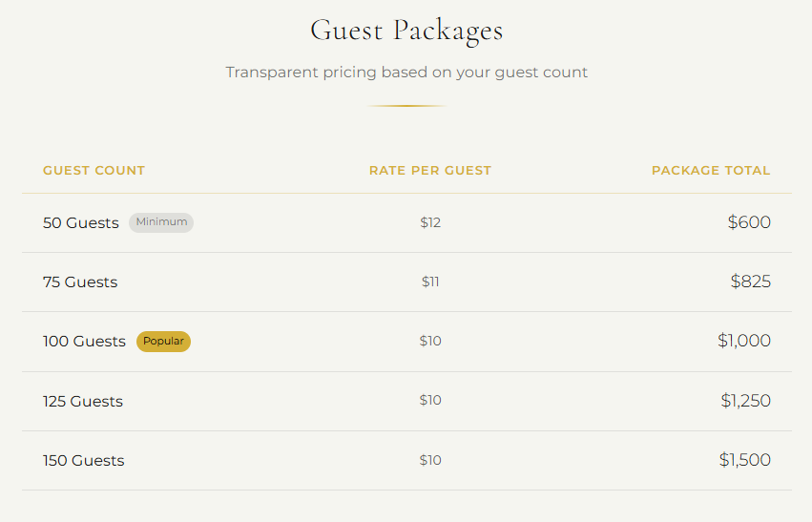This screenshot has width=812, height=522.
Task: Select the 75 Guests row label
Action: click(x=80, y=282)
